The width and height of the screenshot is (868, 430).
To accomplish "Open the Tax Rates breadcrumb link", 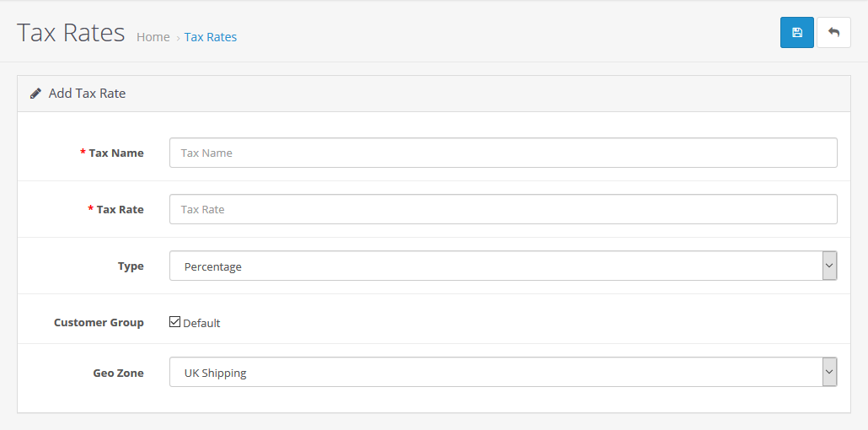I will click(211, 37).
